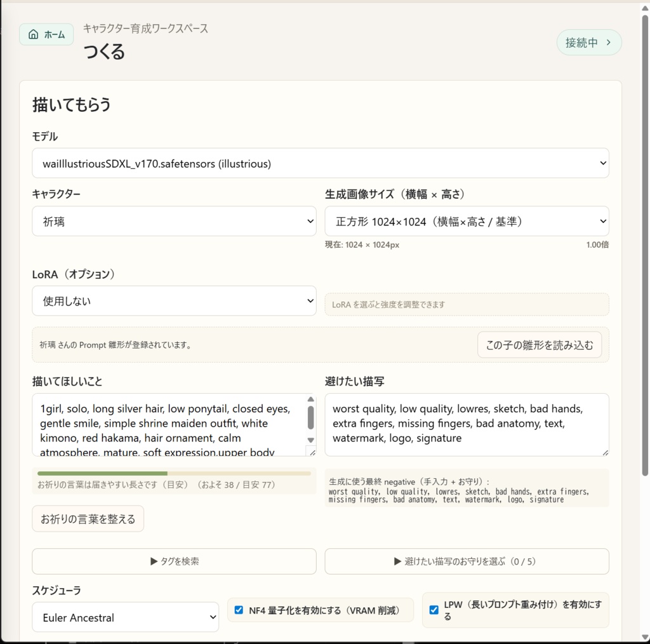
Task: Expand the タグを検索 section
Action: click(x=174, y=561)
